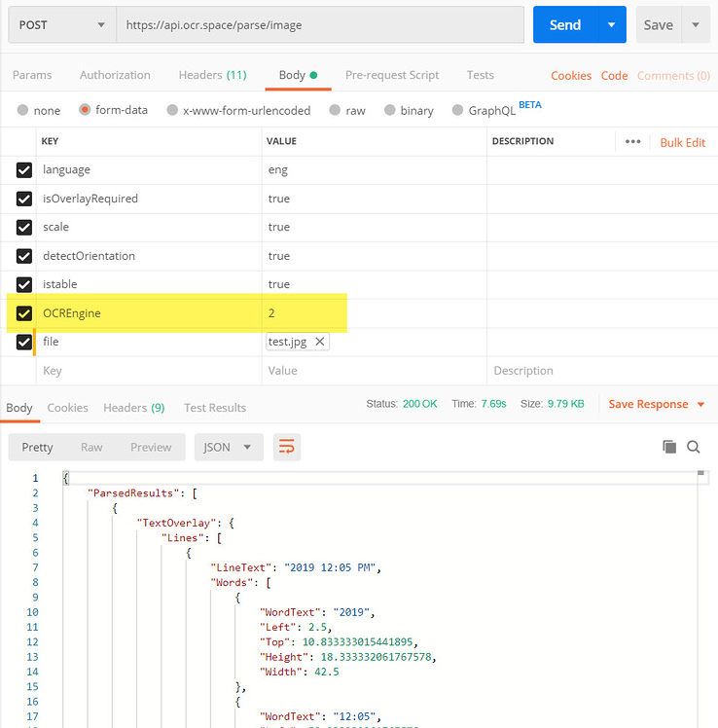Click the 7.69s response time
This screenshot has height=728, width=718.
coord(493,404)
